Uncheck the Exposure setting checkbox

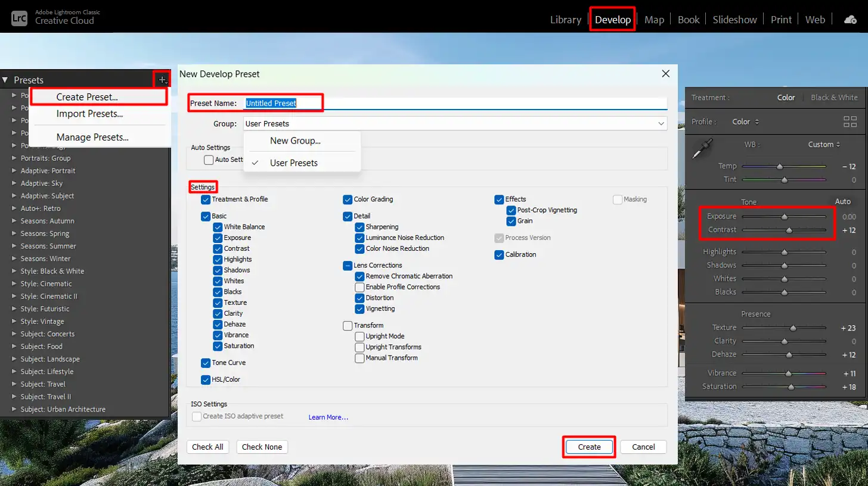(x=218, y=238)
